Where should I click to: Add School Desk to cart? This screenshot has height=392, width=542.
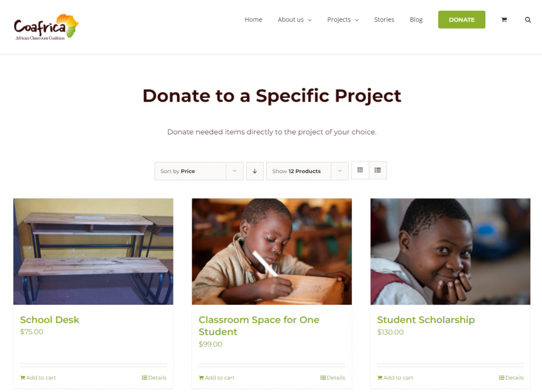click(x=38, y=378)
